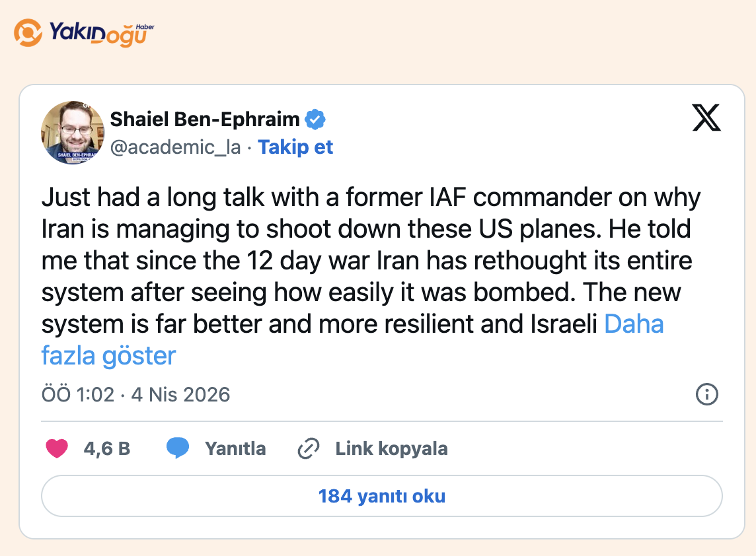
Task: Click the "4 Nis 2026" date
Action: (x=180, y=395)
